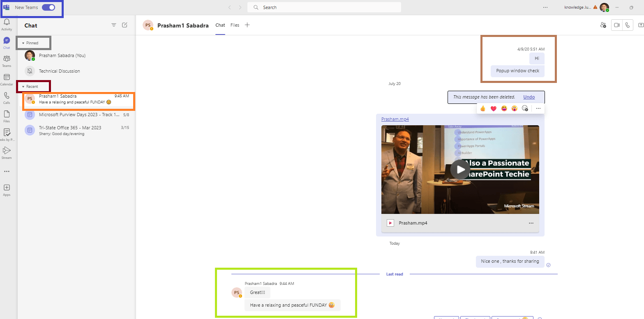Screen dimensions: 644x319
Task: React with surprised emoji
Action: (514, 108)
